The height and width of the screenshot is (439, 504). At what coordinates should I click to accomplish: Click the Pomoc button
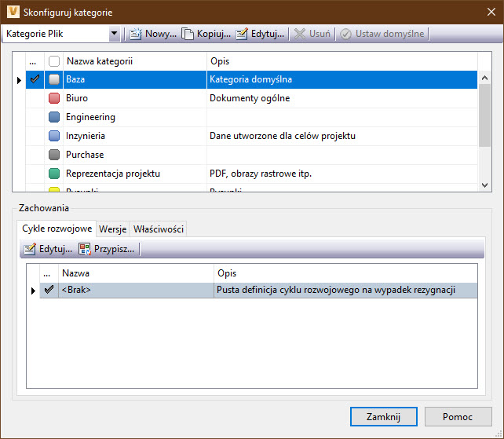click(458, 417)
